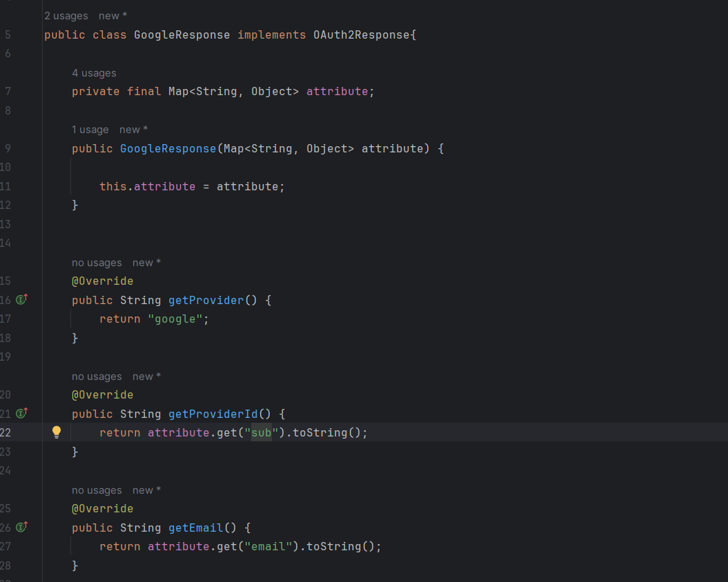Click the GoogleResponse constructor name on line 9
This screenshot has height=582, width=728.
168,148
